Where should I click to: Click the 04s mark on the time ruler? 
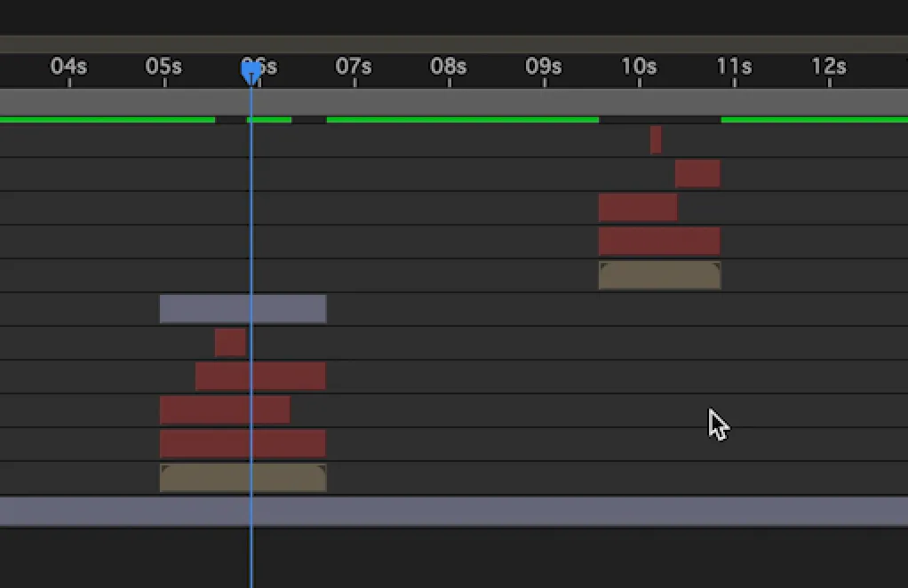[69, 68]
